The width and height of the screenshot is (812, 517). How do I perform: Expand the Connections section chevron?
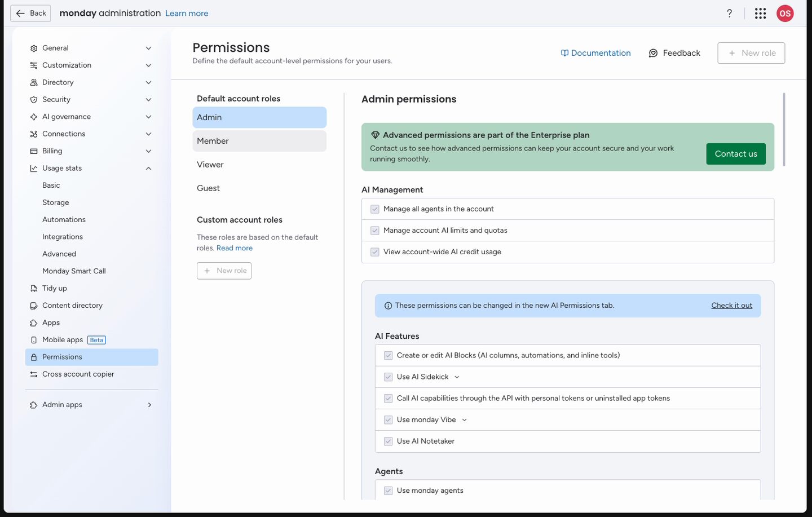[x=148, y=134]
